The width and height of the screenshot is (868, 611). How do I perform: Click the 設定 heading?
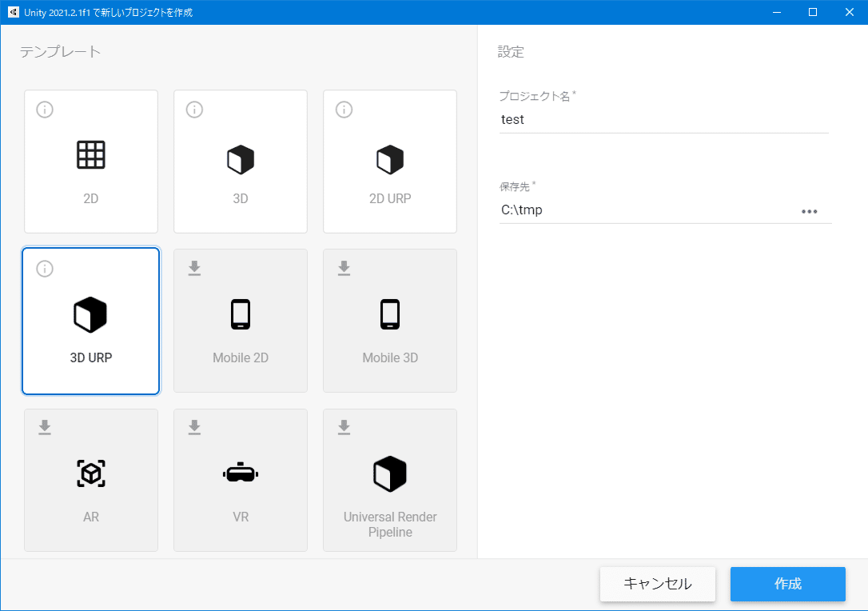(511, 52)
